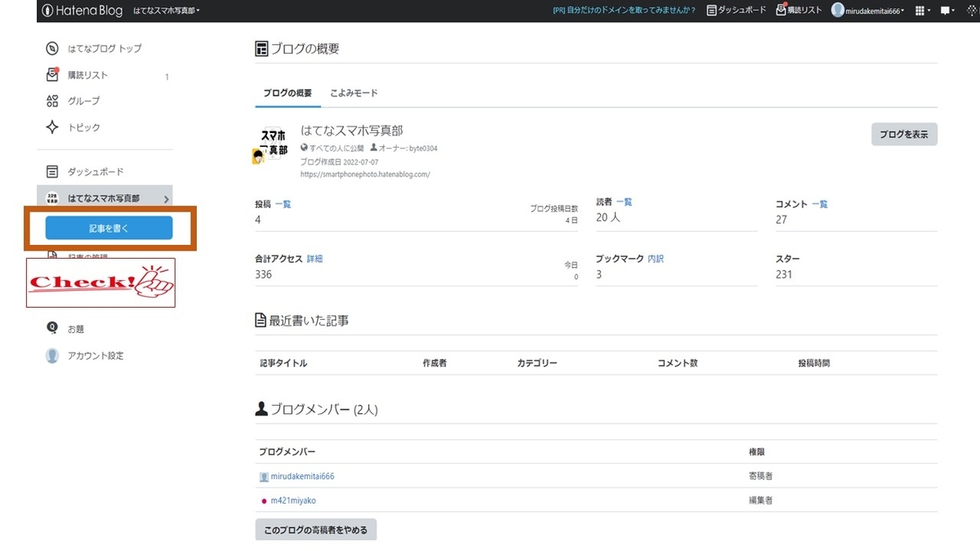The image size is (980, 551).
Task: Click the グループ shapes icon
Action: coord(52,101)
